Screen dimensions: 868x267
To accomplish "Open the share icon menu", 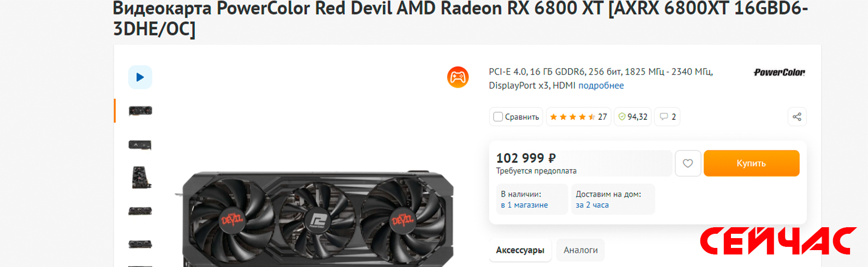I will 797,117.
